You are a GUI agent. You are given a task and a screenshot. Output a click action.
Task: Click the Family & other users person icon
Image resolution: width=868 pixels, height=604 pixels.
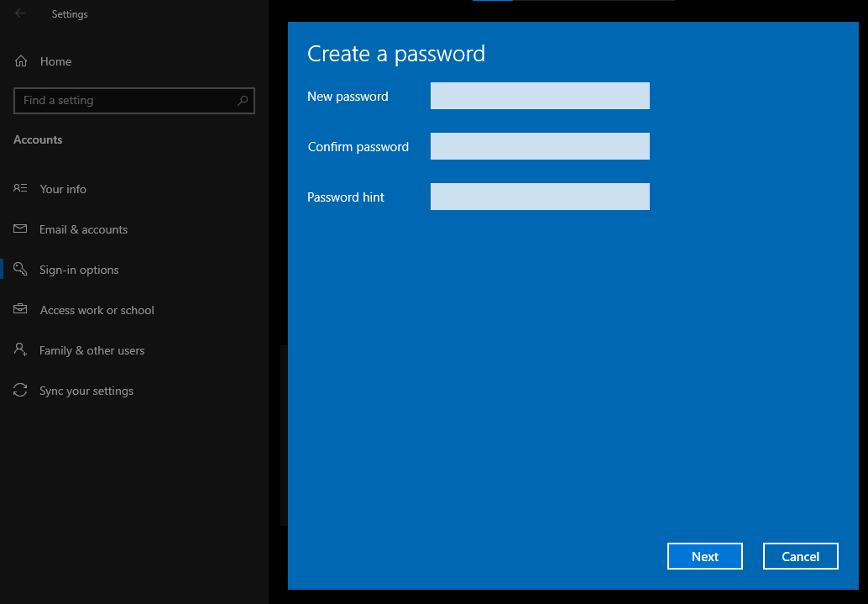(21, 350)
